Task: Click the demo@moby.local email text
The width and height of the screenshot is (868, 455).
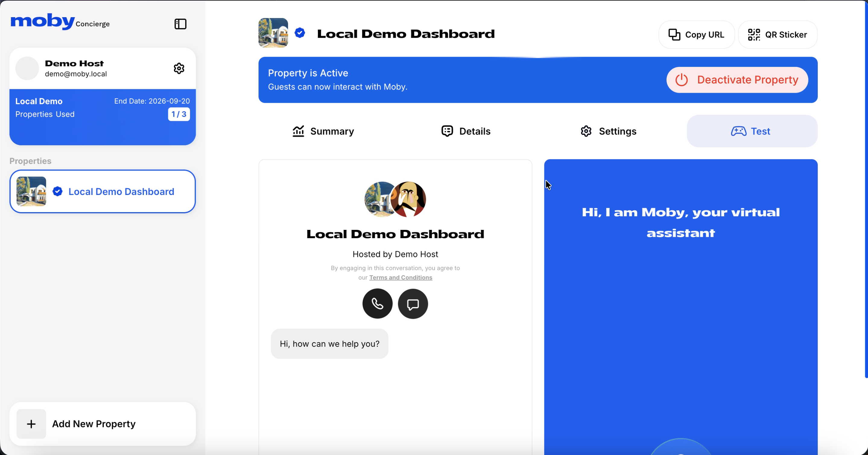Action: coord(76,74)
